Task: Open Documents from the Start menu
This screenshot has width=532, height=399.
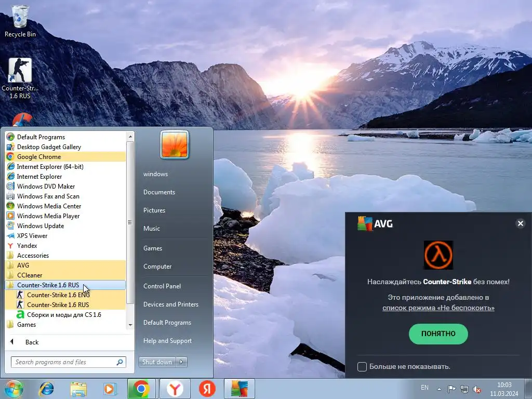Action: 159,192
